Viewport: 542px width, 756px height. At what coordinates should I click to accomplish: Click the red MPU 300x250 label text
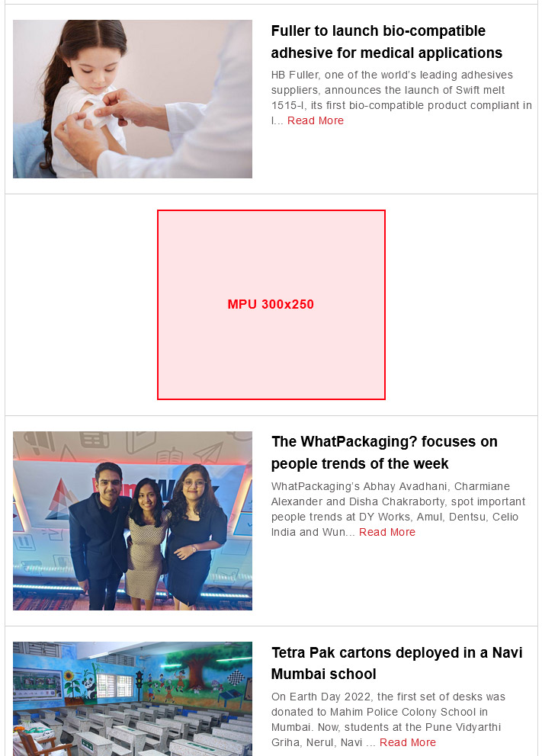[x=271, y=304]
